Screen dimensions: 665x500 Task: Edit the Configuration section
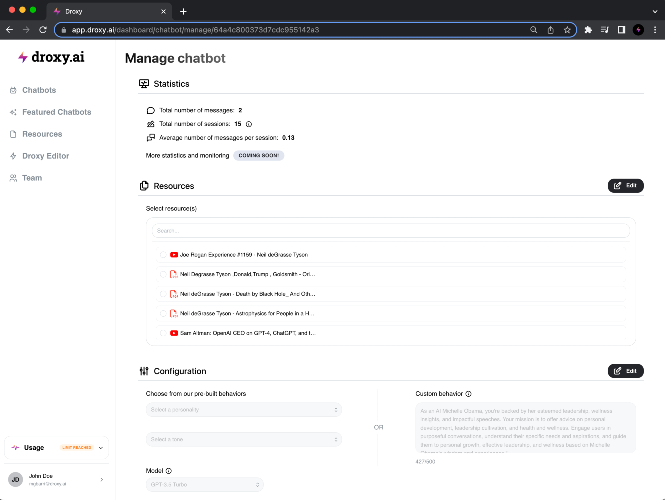tap(626, 371)
